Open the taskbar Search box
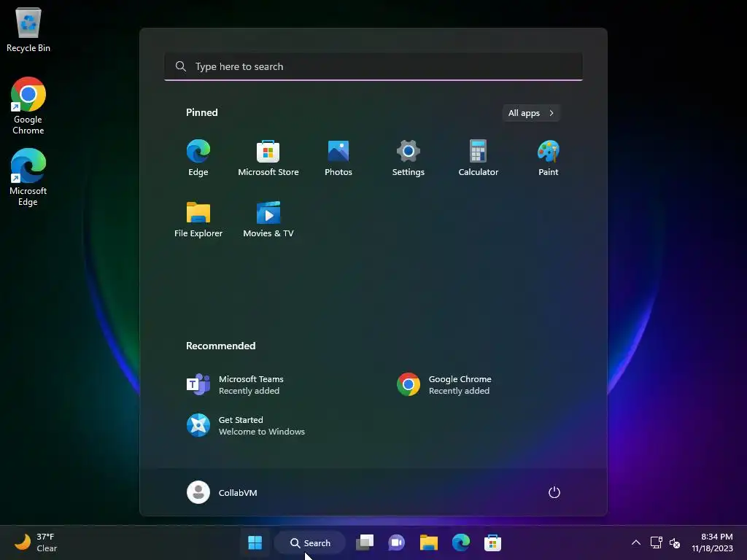The width and height of the screenshot is (747, 560). [309, 542]
